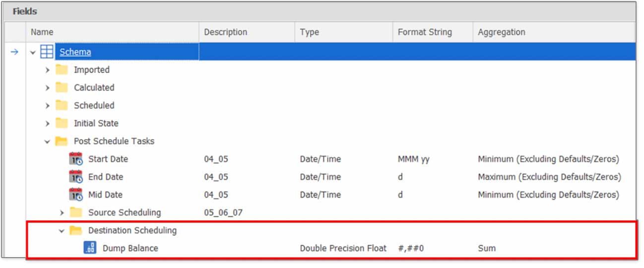
Task: Click the Format String column header
Action: point(433,32)
